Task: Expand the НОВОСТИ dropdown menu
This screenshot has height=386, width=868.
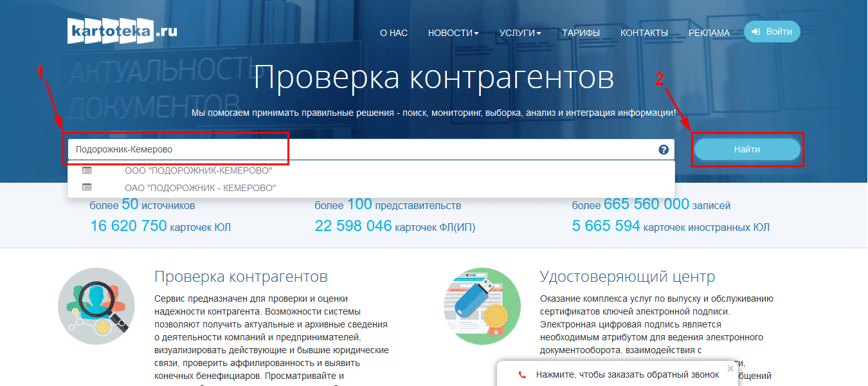Action: click(453, 33)
